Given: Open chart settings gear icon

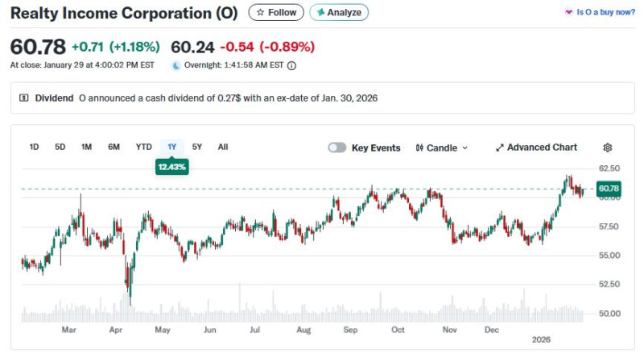Looking at the screenshot, I should point(608,147).
